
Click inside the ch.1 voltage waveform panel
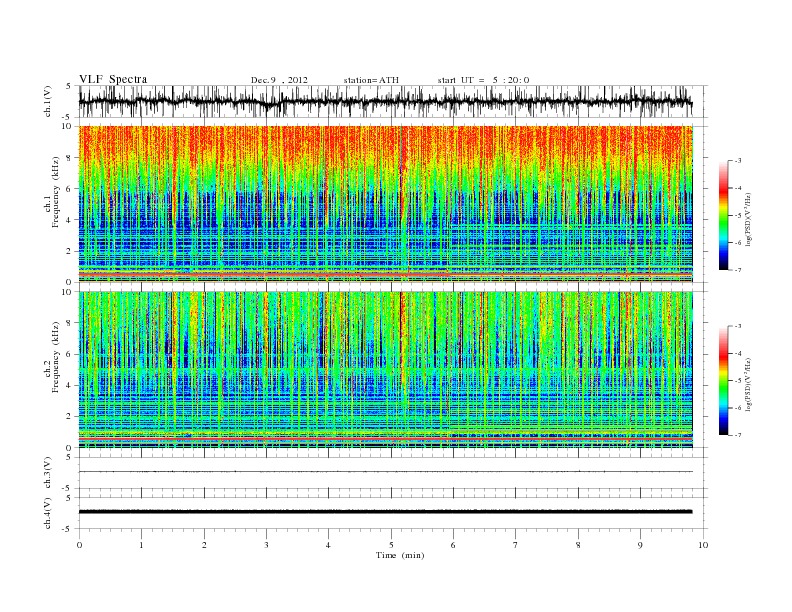pyautogui.click(x=393, y=101)
